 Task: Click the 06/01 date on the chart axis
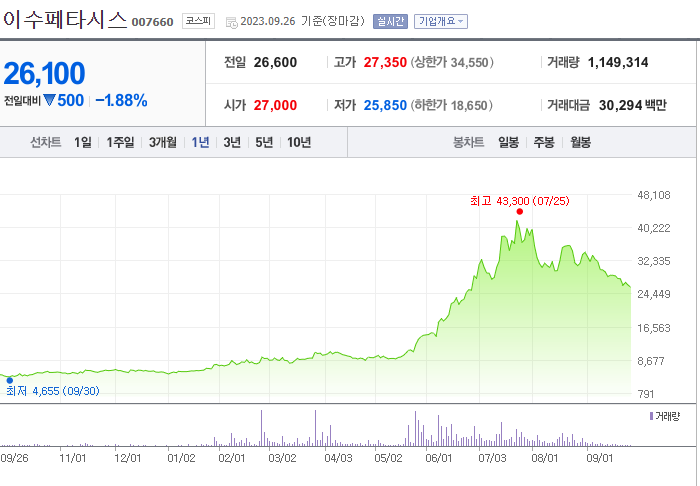pos(439,458)
